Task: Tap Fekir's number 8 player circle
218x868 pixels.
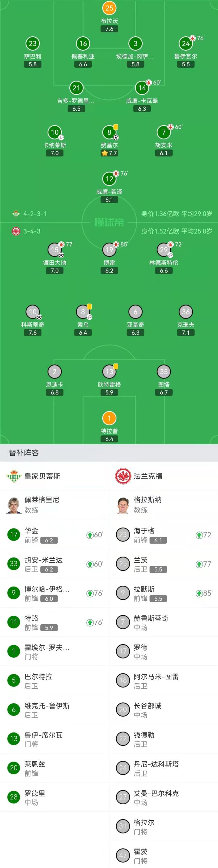Action: pyautogui.click(x=109, y=132)
